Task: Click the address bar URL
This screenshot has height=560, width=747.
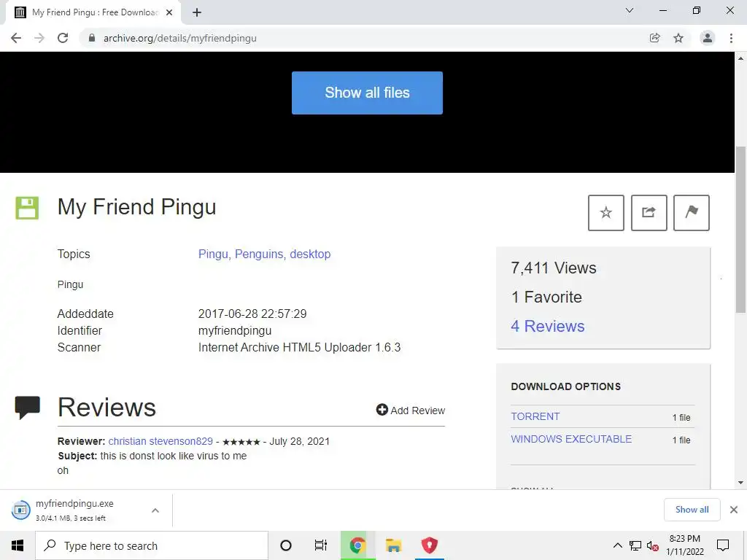Action: (x=179, y=38)
